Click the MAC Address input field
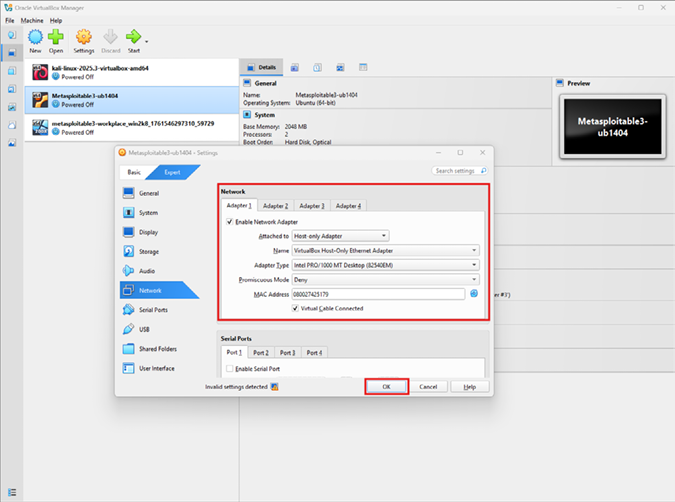Viewport: 675px width, 502px height. click(x=378, y=294)
